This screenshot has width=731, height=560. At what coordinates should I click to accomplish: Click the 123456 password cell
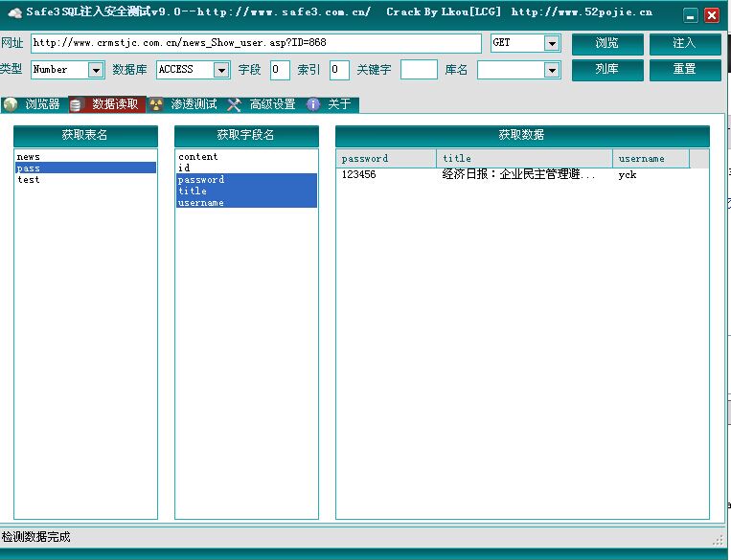pyautogui.click(x=358, y=175)
